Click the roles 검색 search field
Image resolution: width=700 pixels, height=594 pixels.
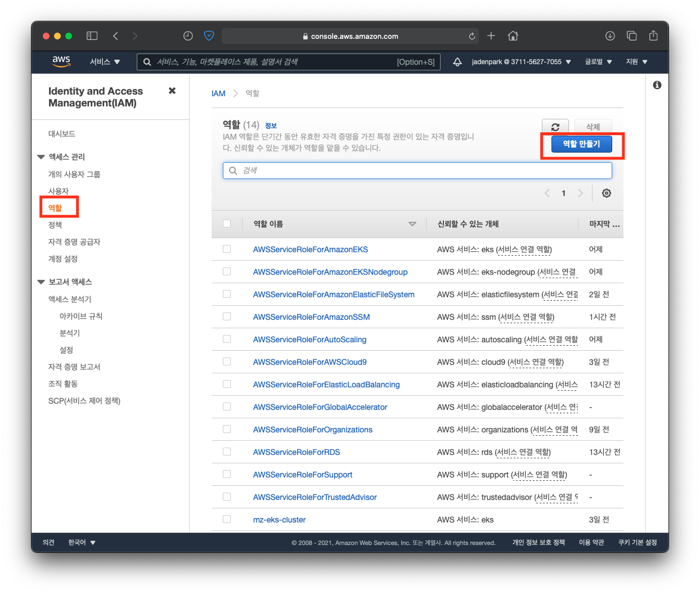(x=418, y=171)
